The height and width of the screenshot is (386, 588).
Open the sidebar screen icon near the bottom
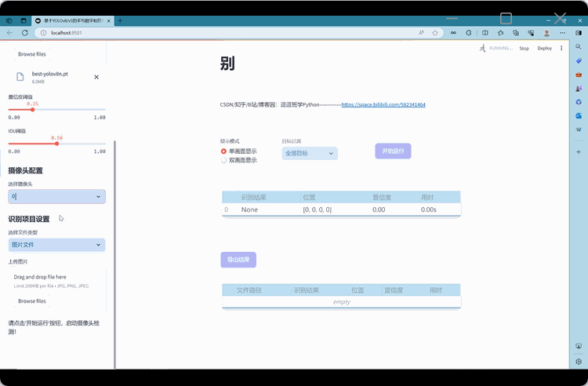click(x=579, y=346)
